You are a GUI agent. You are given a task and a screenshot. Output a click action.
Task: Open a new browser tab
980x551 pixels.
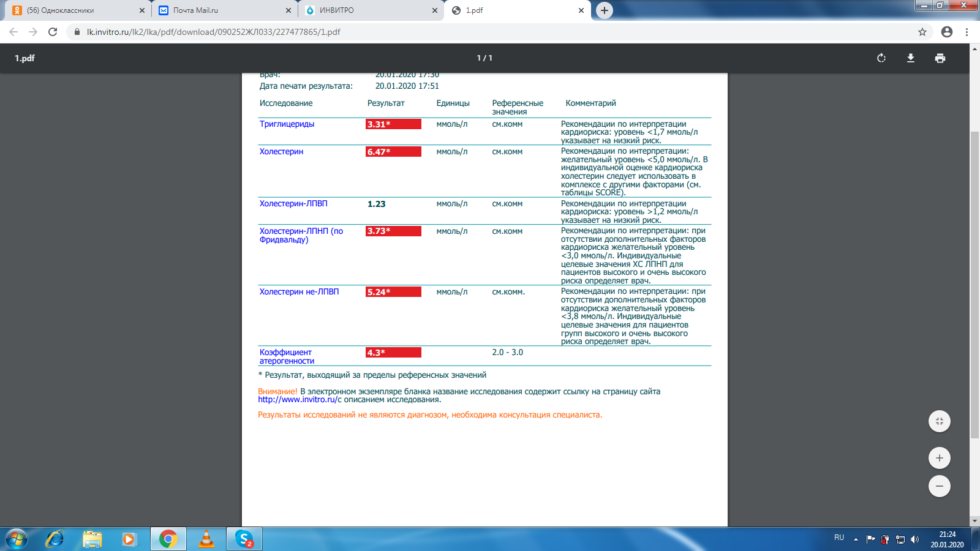coord(605,10)
